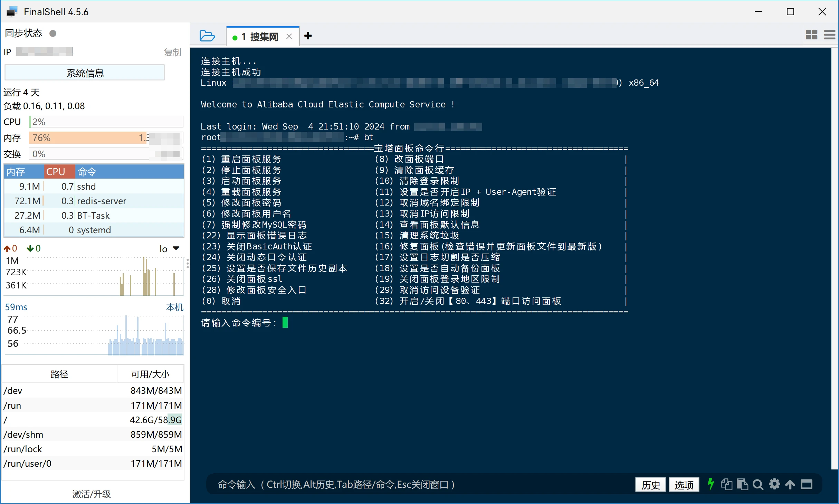Select the 搜集网 session tab
The image size is (839, 504).
264,37
